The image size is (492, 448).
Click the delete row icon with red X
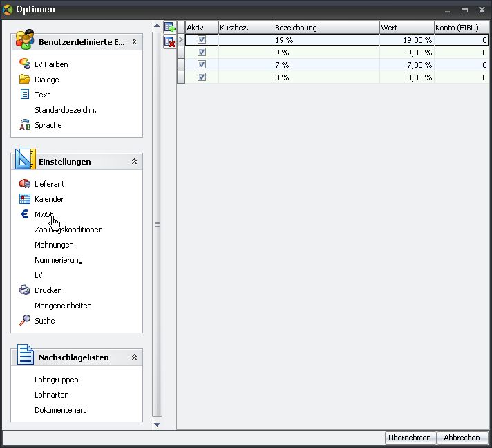(169, 42)
